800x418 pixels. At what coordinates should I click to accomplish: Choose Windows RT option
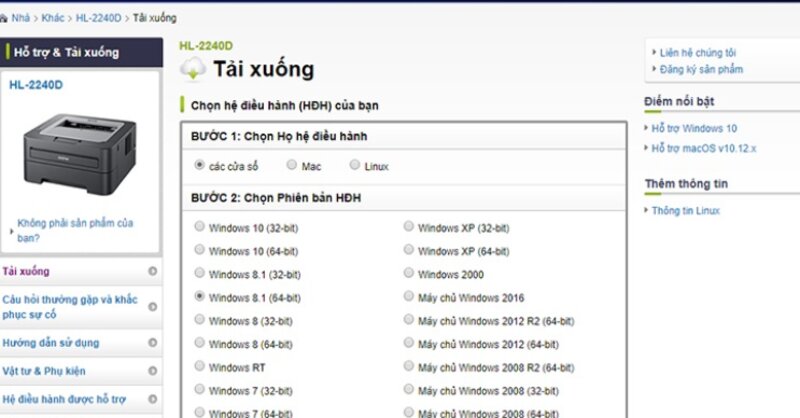pos(199,366)
